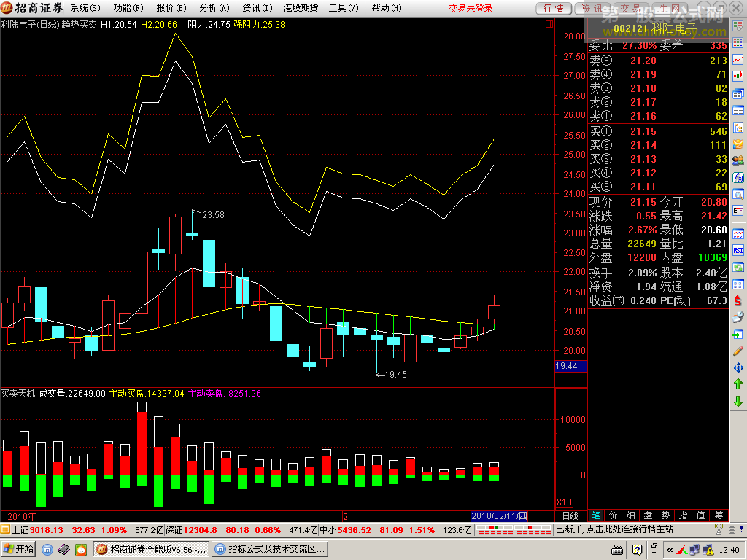Switch to the 筹 tab at bottom right
This screenshot has height=560, width=747.
click(x=719, y=516)
